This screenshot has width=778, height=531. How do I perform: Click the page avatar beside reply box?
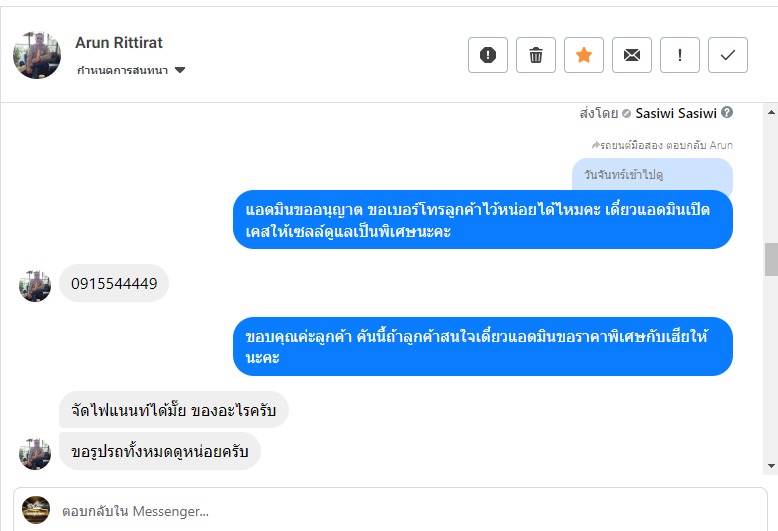[36, 510]
